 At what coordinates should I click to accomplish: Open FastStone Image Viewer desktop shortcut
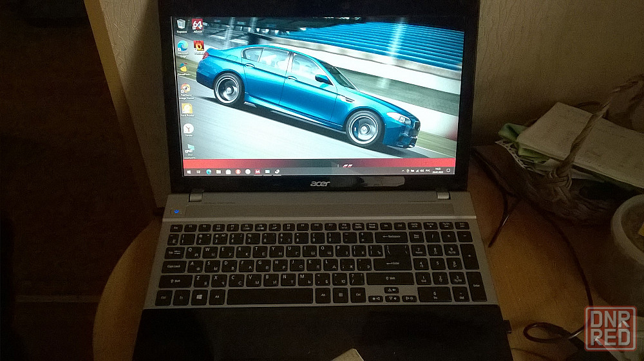tap(185, 91)
